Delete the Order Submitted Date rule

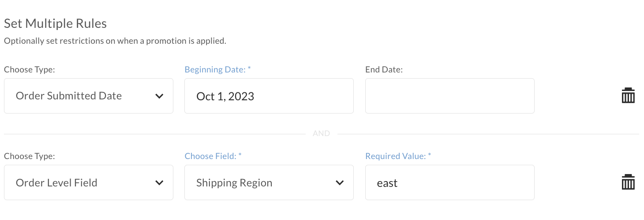[x=628, y=95]
